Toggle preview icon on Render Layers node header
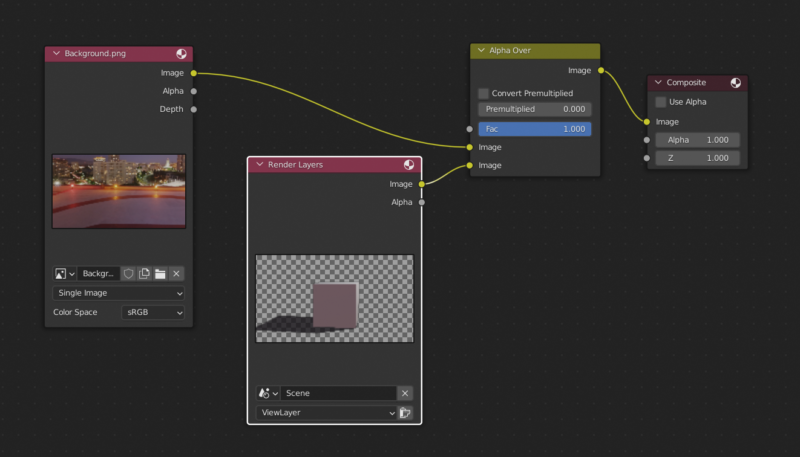 click(x=409, y=164)
